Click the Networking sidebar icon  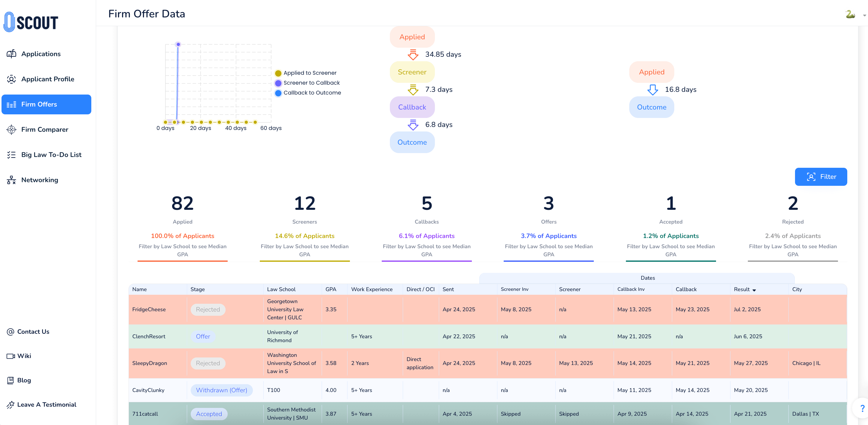click(11, 180)
